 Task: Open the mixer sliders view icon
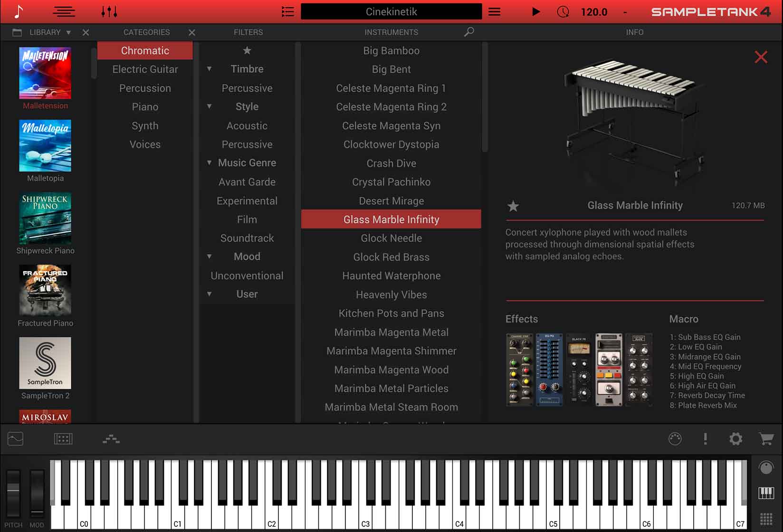[x=109, y=11]
